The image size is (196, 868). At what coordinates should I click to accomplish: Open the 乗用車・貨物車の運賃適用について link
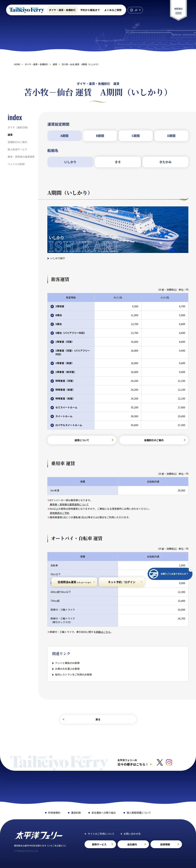coord(69,504)
